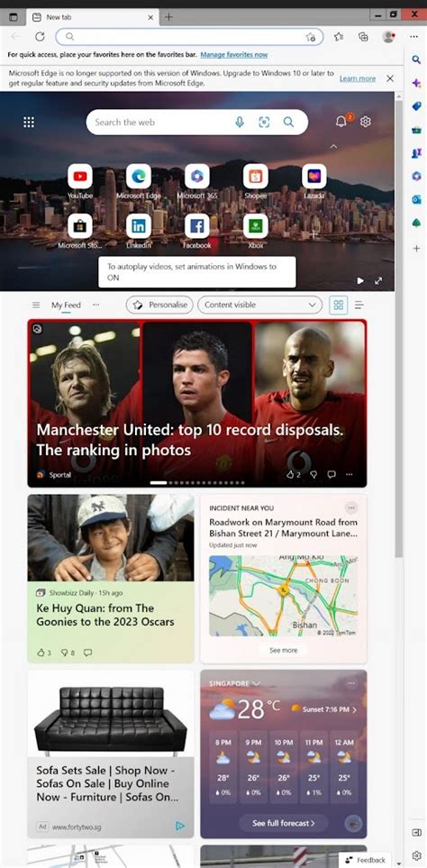Open the LinkedIn quick link tile
The width and height of the screenshot is (427, 868).
pos(138,226)
